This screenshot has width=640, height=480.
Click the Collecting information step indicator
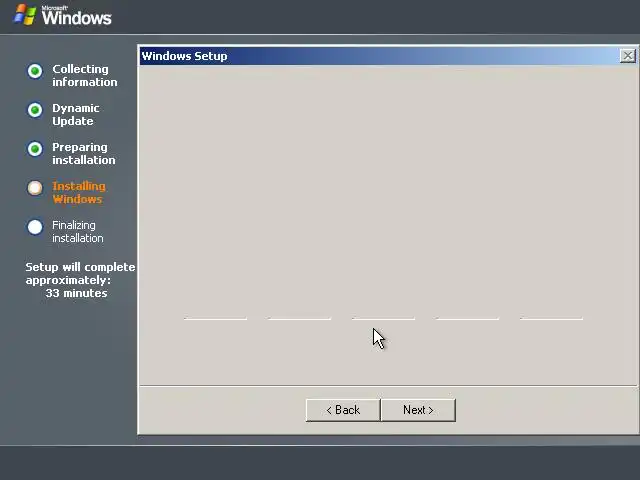35,71
